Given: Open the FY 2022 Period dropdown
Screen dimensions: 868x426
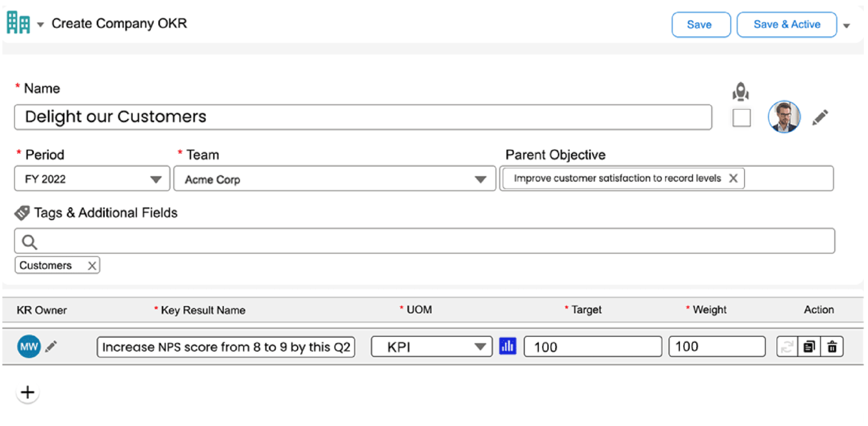Looking at the screenshot, I should coord(157,178).
